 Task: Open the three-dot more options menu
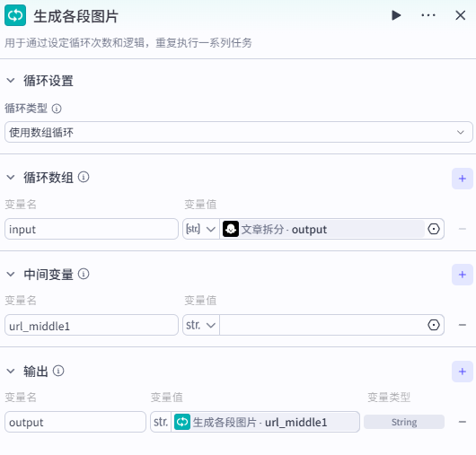click(428, 15)
